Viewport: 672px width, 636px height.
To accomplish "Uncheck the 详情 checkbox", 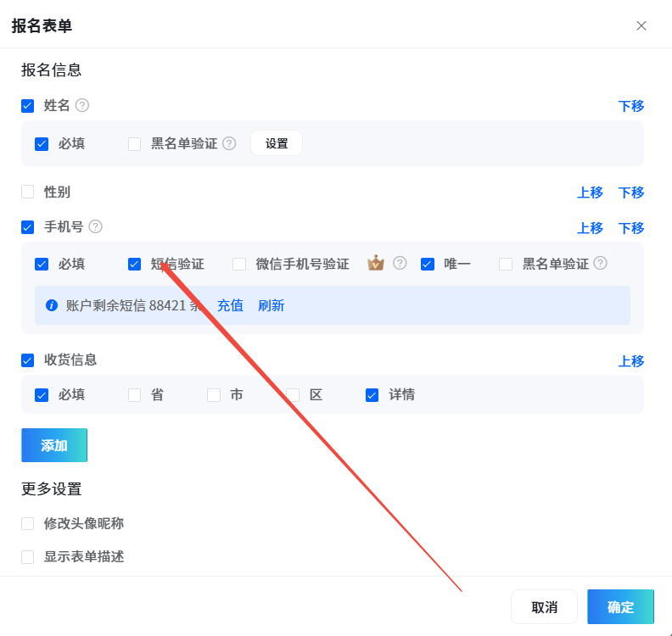I will 372,395.
